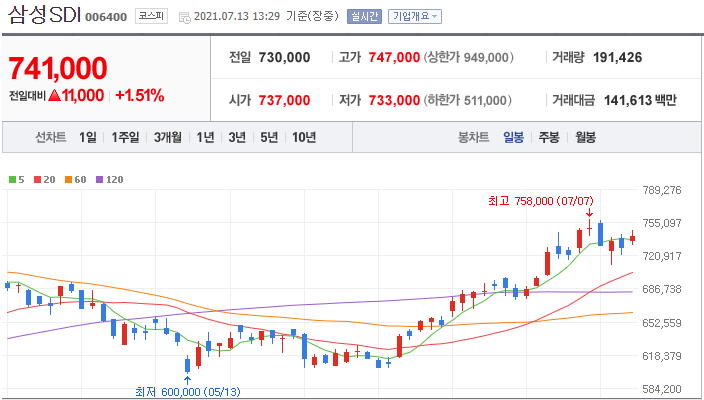
Task: Click the 고가 value 747,000
Action: coord(394,57)
